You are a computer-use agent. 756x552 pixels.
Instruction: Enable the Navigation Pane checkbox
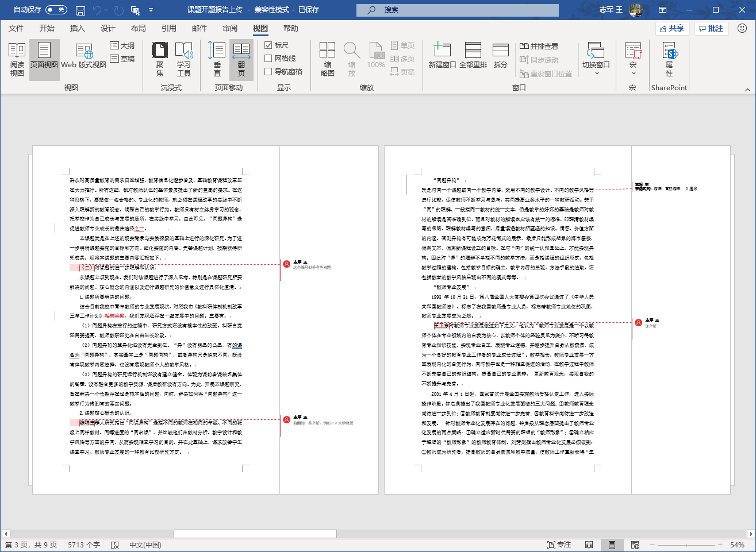coord(268,71)
